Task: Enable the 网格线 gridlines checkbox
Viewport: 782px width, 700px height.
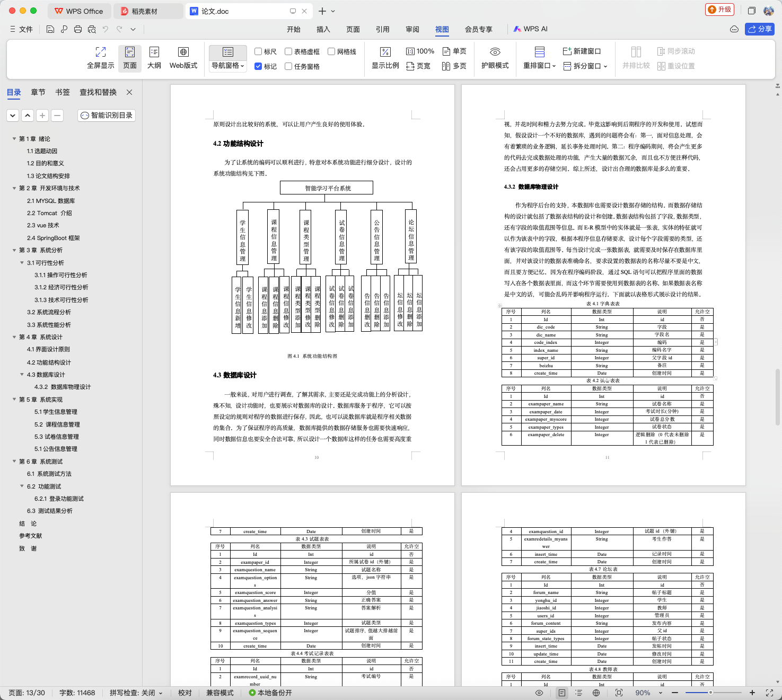Action: click(x=331, y=51)
